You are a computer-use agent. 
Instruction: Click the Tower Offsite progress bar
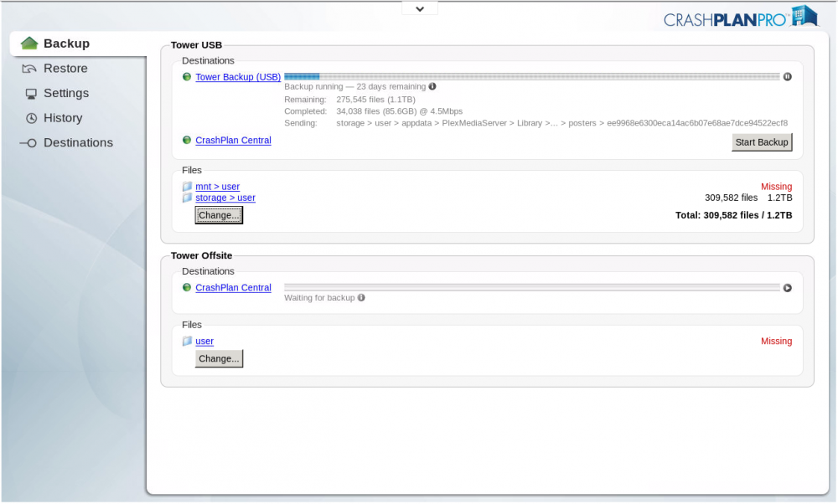[532, 287]
